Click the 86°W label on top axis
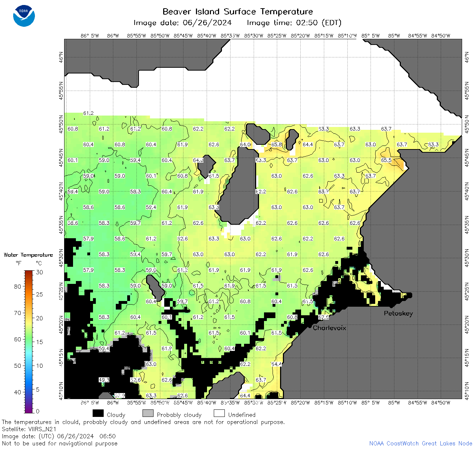 pyautogui.click(x=113, y=36)
